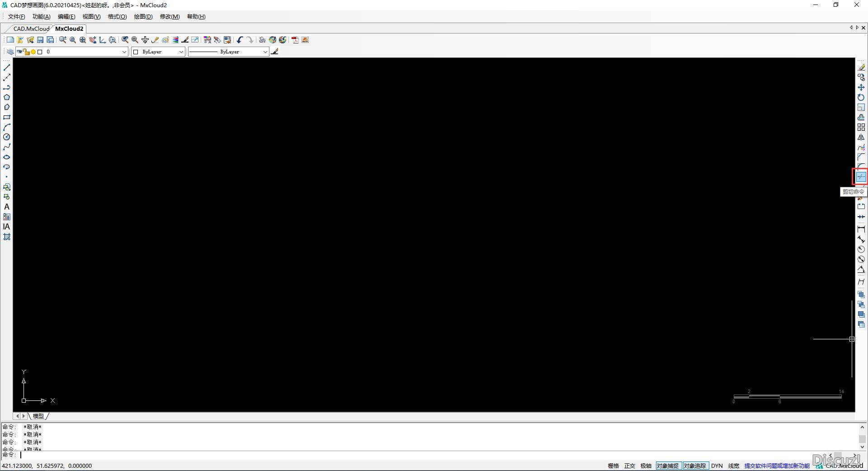868x471 pixels.
Task: Open the 帮助(H) menu
Action: (x=196, y=17)
